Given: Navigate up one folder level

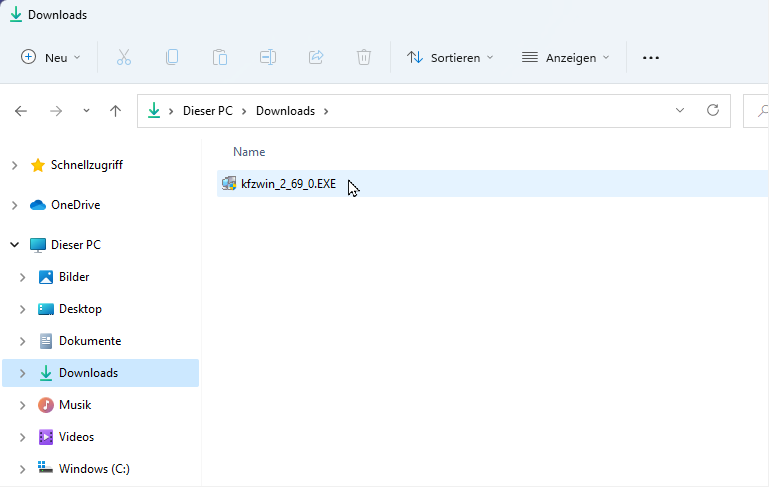Looking at the screenshot, I should click(x=115, y=111).
